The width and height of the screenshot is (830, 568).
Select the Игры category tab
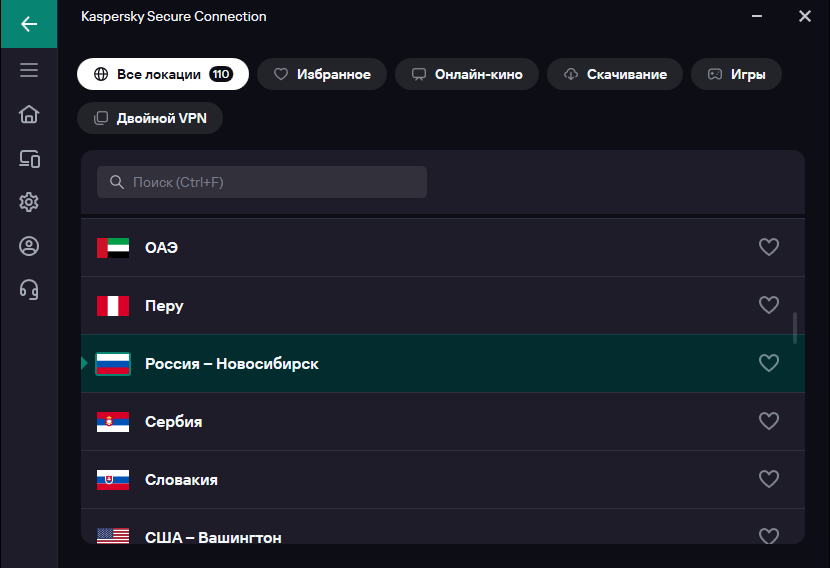(x=736, y=74)
